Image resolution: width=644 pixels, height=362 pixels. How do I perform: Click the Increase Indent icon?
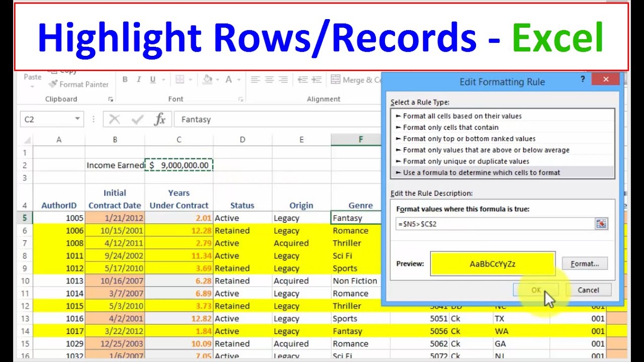tap(317, 79)
